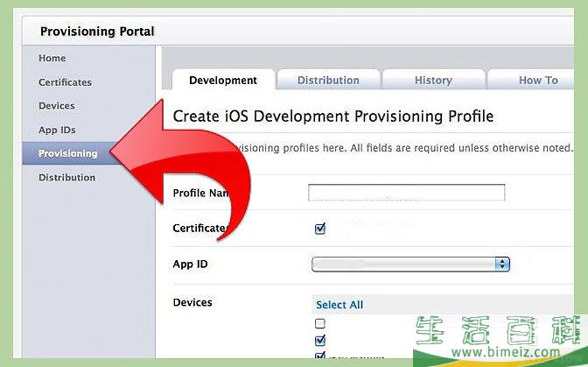The image size is (588, 367).
Task: Switch to the Development tab
Action: 223,80
